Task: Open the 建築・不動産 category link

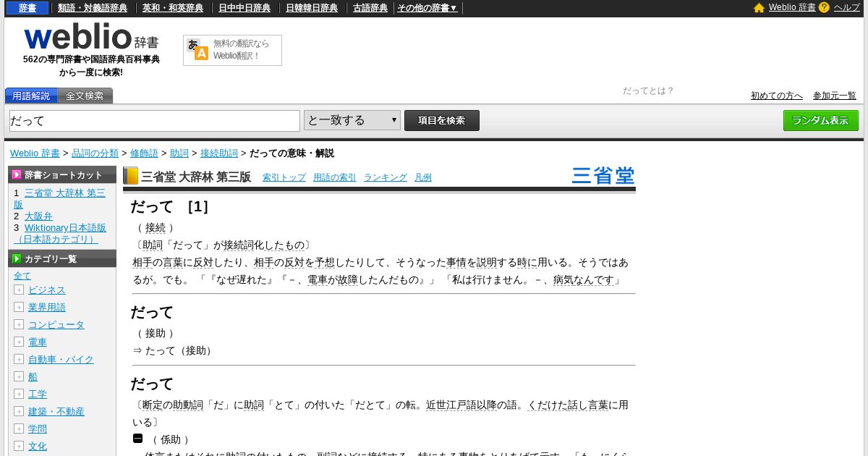Action: [x=56, y=411]
